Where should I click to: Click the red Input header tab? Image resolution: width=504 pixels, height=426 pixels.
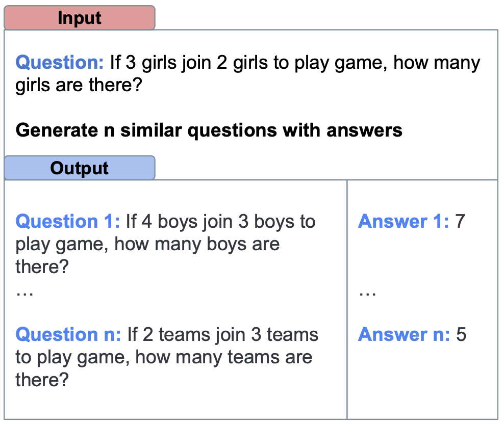80,18
